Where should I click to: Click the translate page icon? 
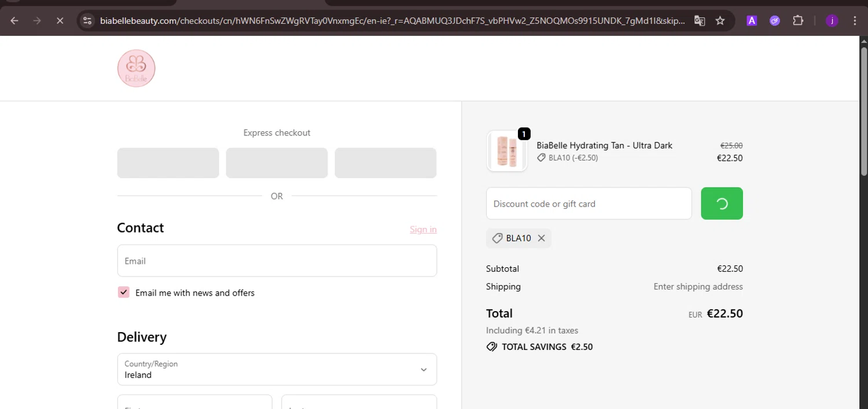700,21
